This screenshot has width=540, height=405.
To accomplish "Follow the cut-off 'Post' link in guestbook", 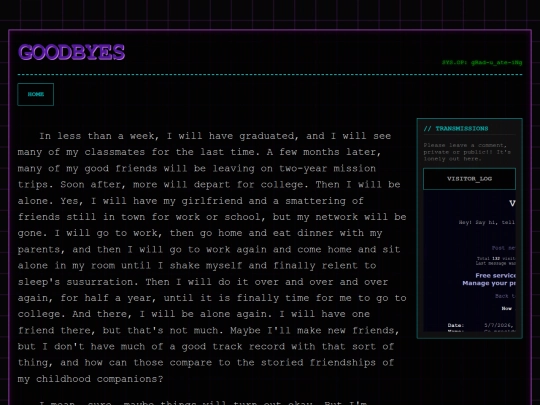I will point(503,248).
